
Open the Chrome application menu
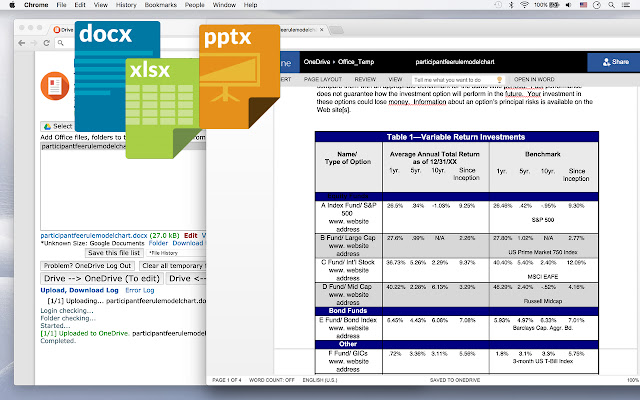[36, 5]
